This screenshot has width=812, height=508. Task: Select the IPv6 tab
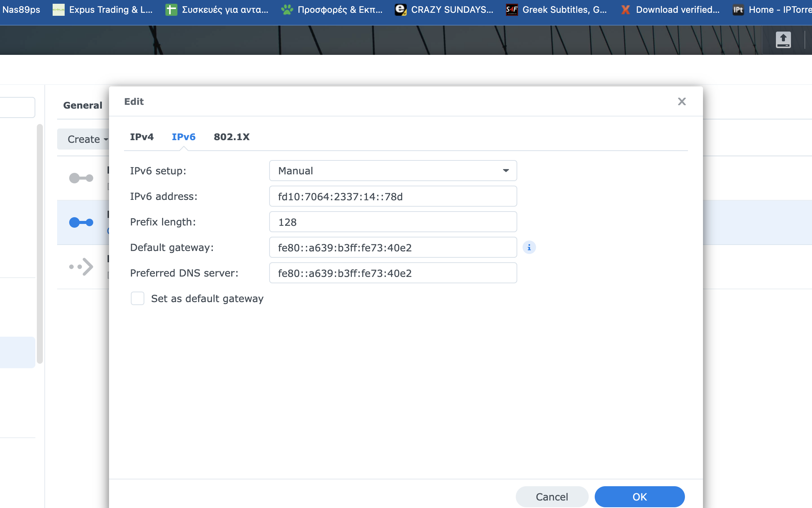[x=183, y=137]
